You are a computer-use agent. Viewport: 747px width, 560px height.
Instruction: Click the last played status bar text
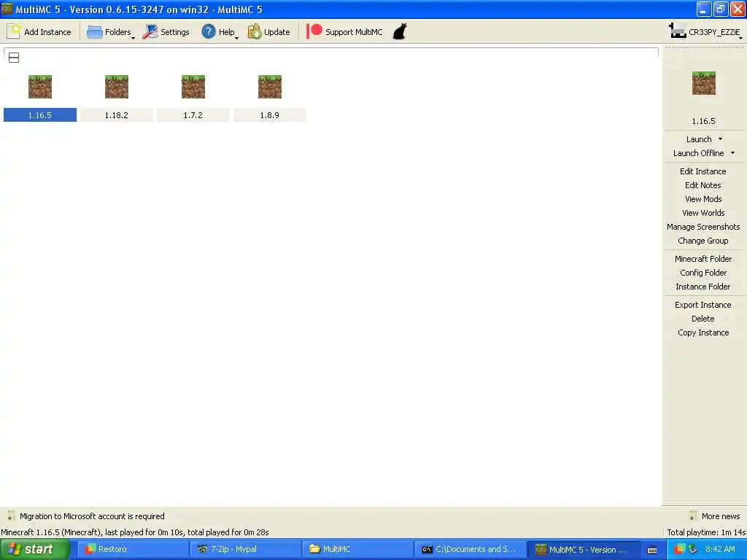point(135,532)
